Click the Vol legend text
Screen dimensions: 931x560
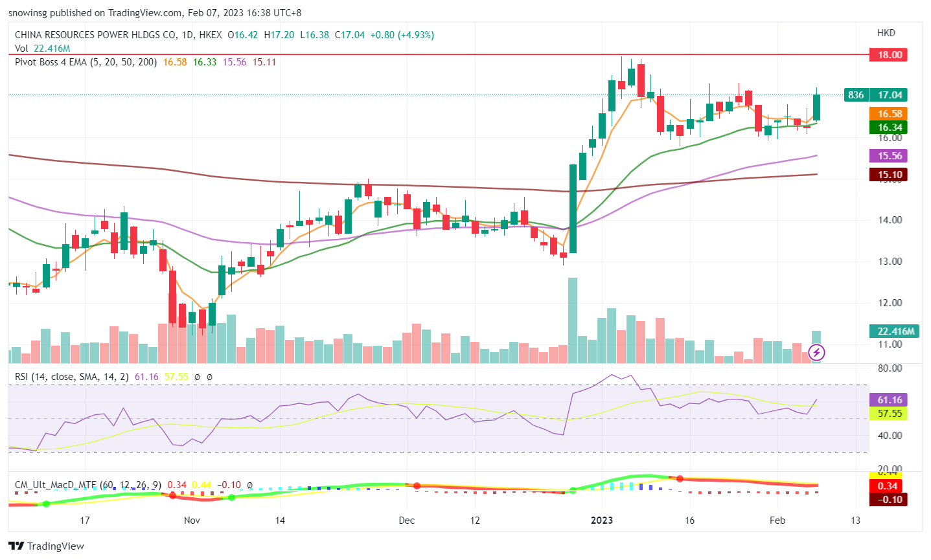click(21, 49)
